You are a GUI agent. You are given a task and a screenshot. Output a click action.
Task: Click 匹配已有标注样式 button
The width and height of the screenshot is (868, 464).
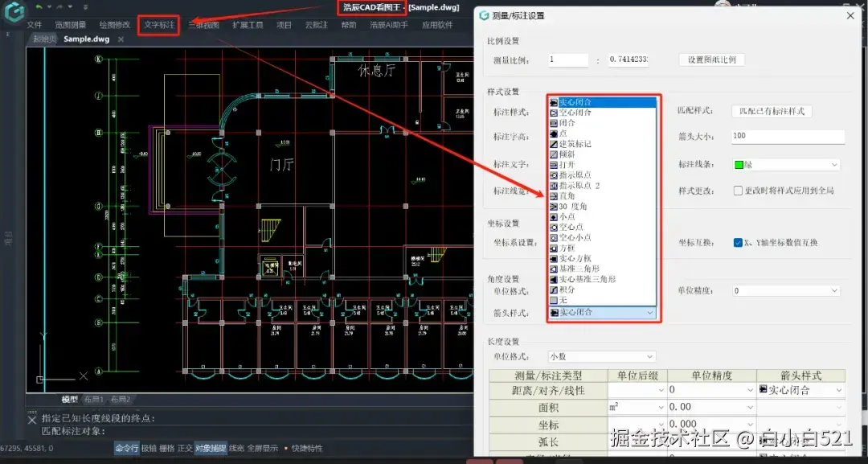tap(772, 111)
